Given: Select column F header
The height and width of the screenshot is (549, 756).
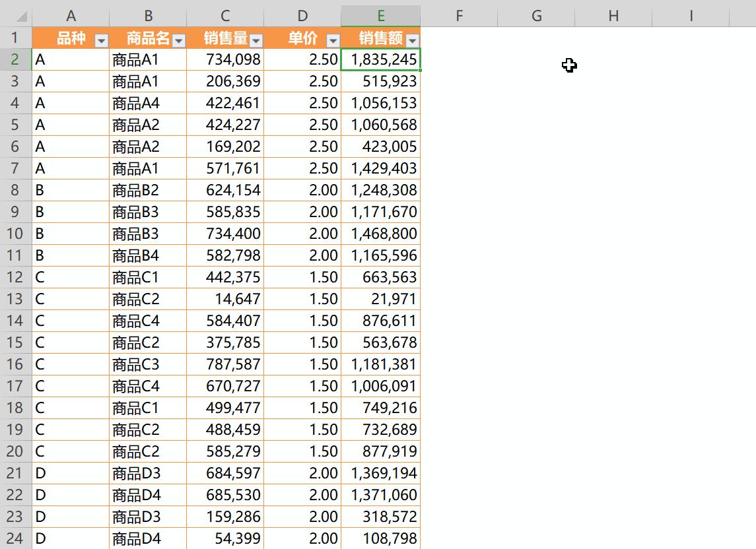Looking at the screenshot, I should coord(459,16).
